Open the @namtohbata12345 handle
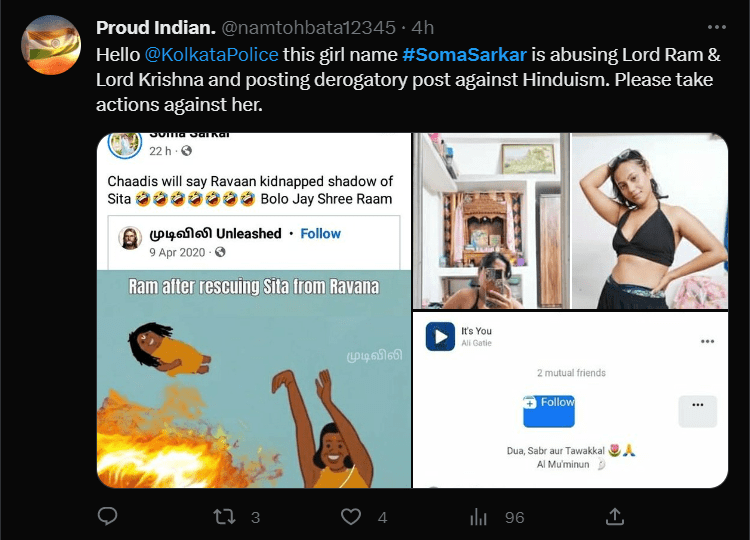 (309, 28)
